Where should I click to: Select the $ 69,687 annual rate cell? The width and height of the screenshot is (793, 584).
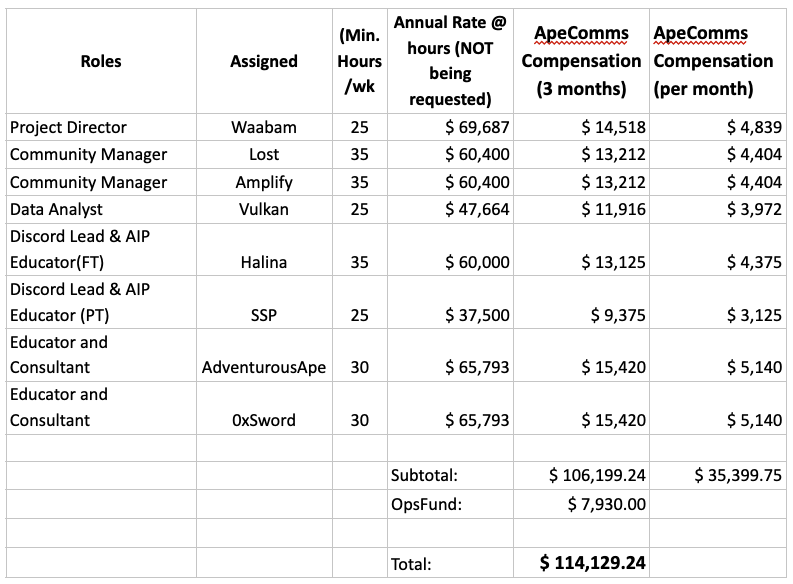pyautogui.click(x=450, y=127)
